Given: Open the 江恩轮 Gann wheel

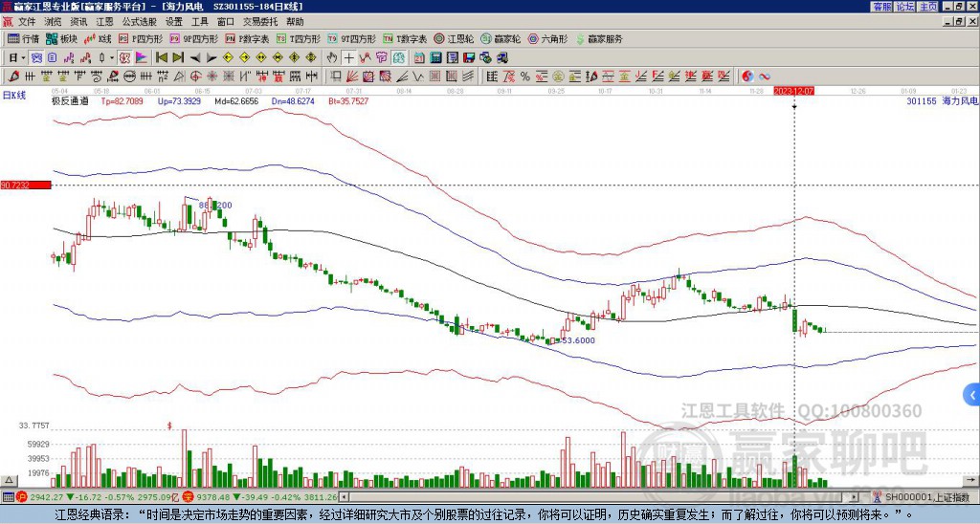Looking at the screenshot, I should pyautogui.click(x=455, y=38).
